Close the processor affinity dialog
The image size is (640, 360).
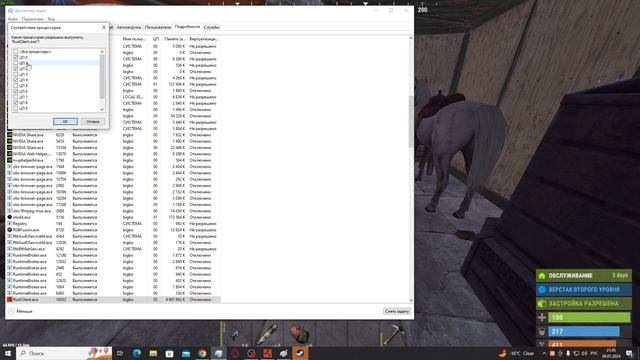click(x=104, y=27)
